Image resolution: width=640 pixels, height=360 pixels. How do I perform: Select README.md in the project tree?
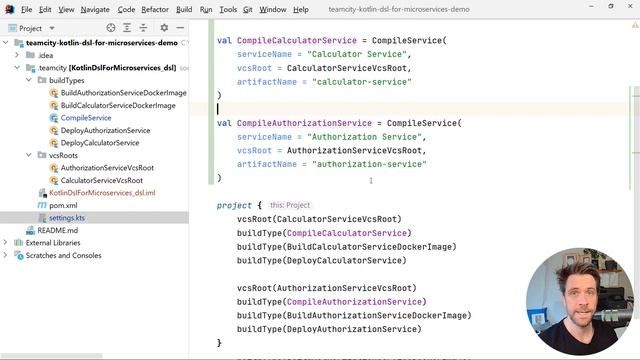pyautogui.click(x=58, y=231)
